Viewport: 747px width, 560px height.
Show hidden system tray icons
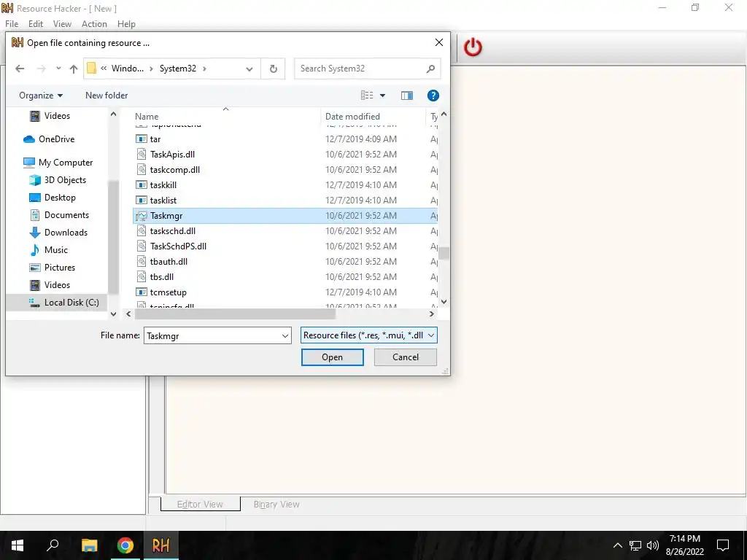pyautogui.click(x=617, y=545)
